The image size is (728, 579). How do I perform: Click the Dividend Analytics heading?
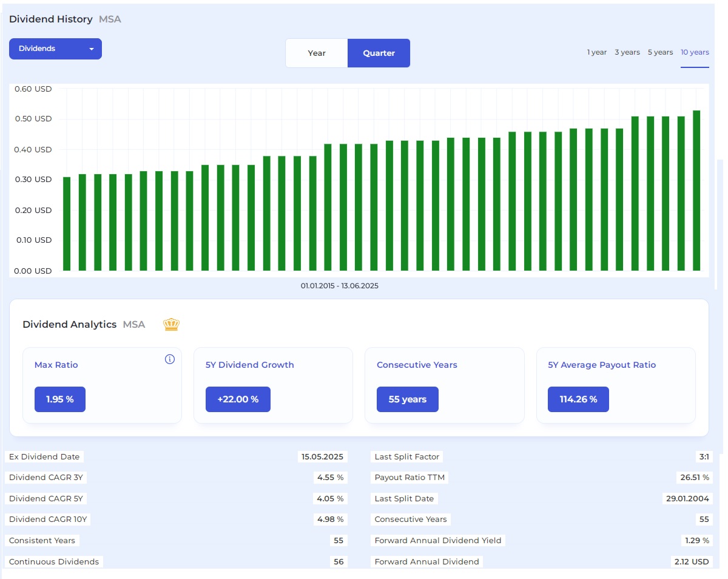[x=69, y=325]
